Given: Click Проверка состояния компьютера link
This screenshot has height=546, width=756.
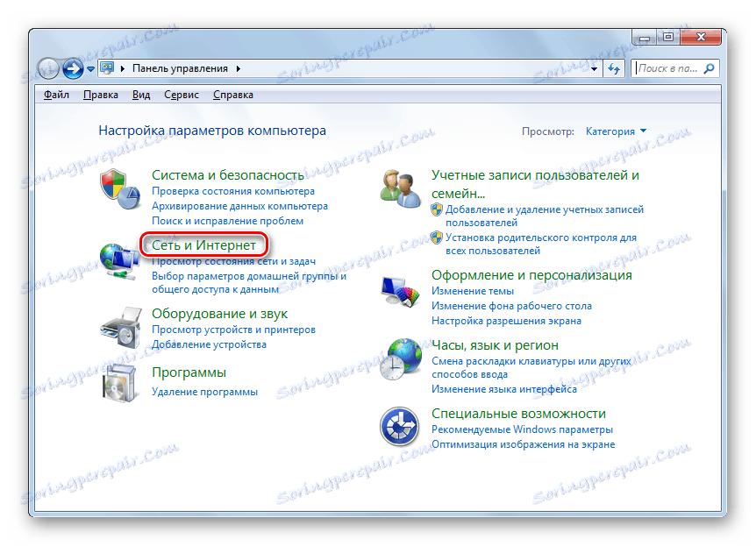Looking at the screenshot, I should (233, 191).
